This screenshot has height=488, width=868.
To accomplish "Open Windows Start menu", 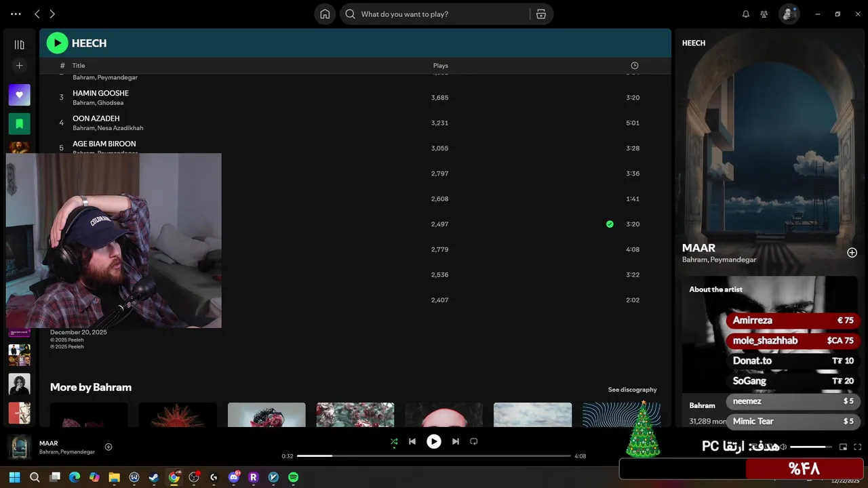I will point(14,477).
